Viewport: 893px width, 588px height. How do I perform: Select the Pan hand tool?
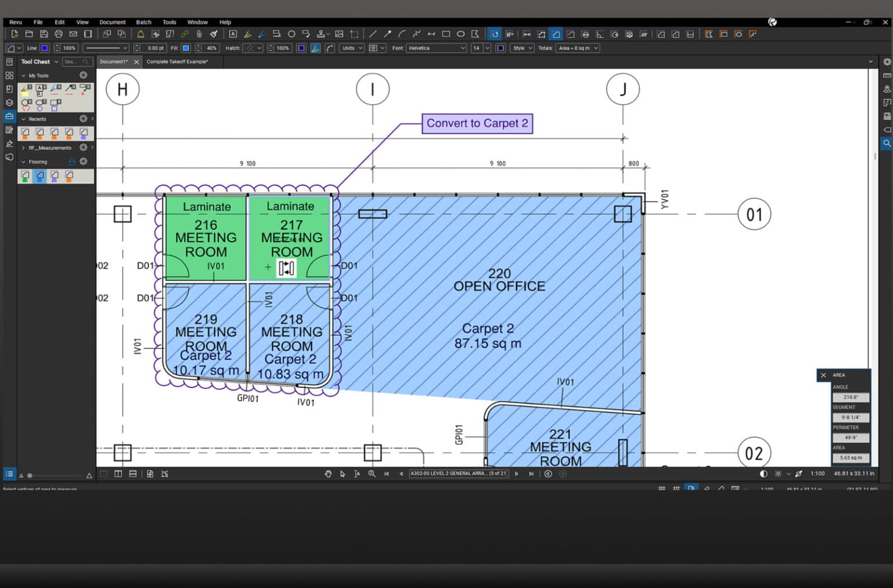pos(328,474)
